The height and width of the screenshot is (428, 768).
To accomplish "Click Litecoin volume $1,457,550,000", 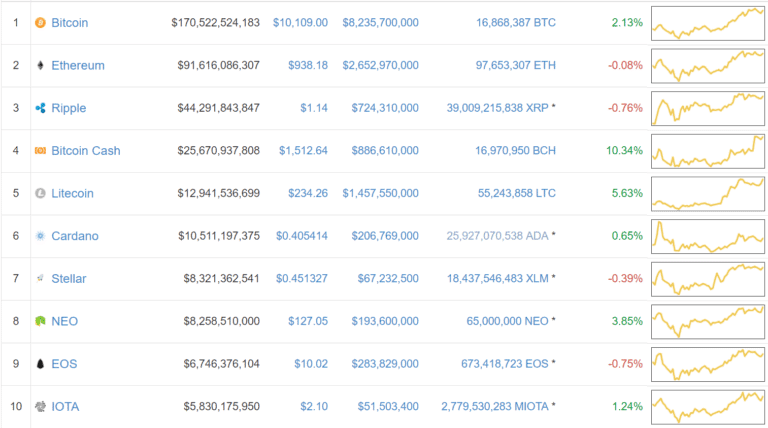I will pyautogui.click(x=381, y=193).
